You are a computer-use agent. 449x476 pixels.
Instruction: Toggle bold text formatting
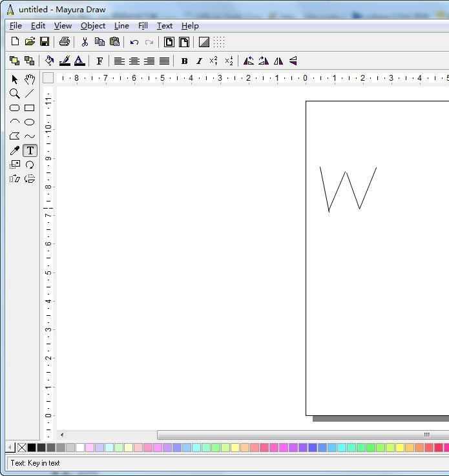tap(184, 61)
